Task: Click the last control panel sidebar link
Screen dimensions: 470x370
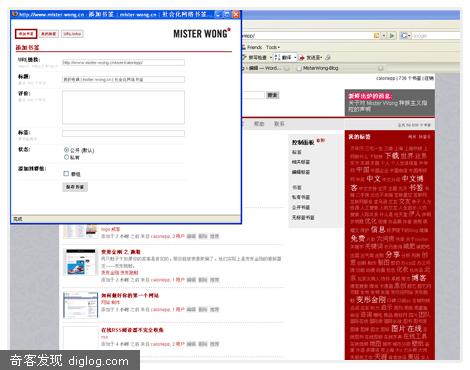Action: 303,217
